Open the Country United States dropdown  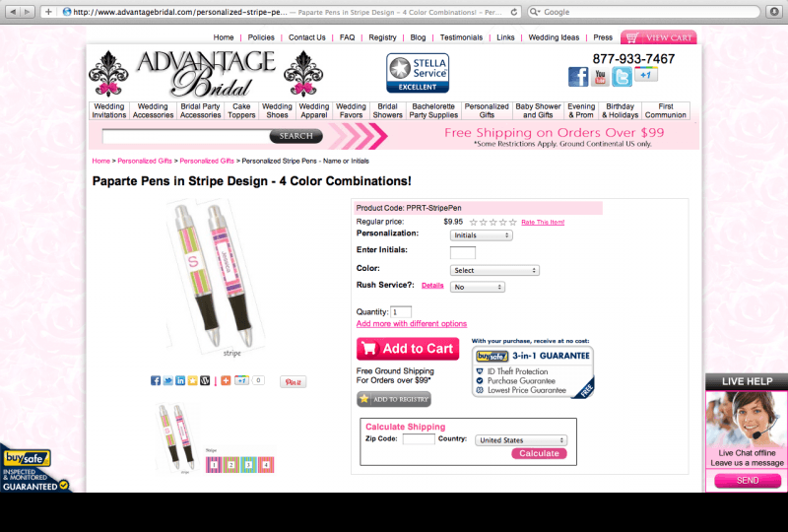521,440
